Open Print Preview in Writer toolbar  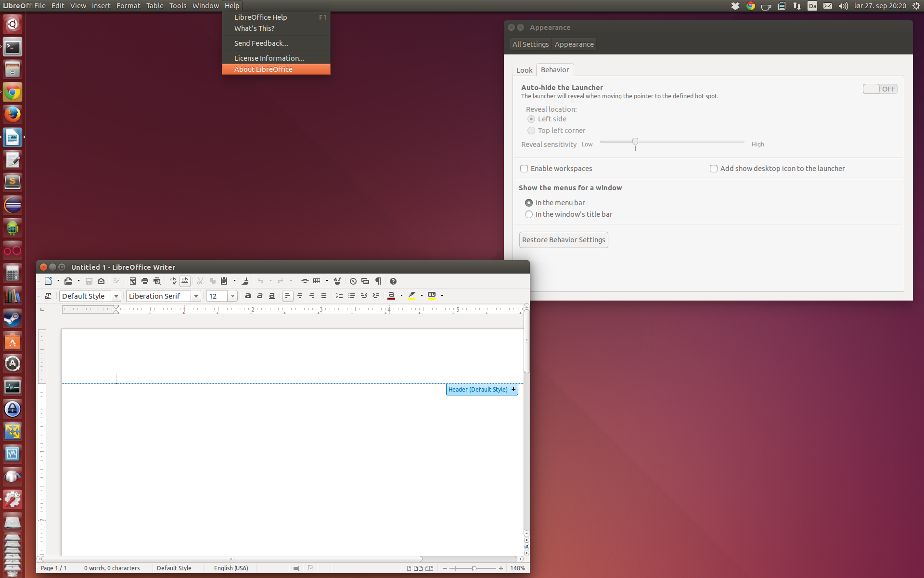coord(157,281)
